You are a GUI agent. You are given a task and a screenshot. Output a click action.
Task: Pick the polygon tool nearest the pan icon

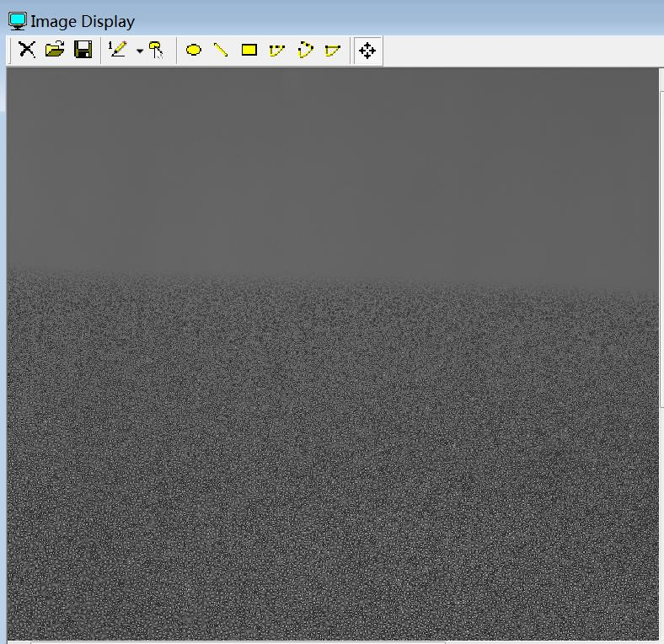(x=333, y=51)
